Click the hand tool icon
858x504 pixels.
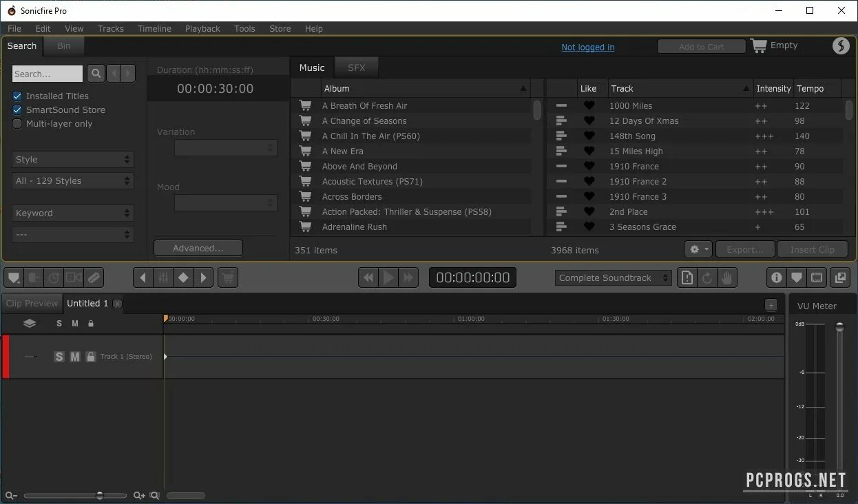(x=727, y=277)
